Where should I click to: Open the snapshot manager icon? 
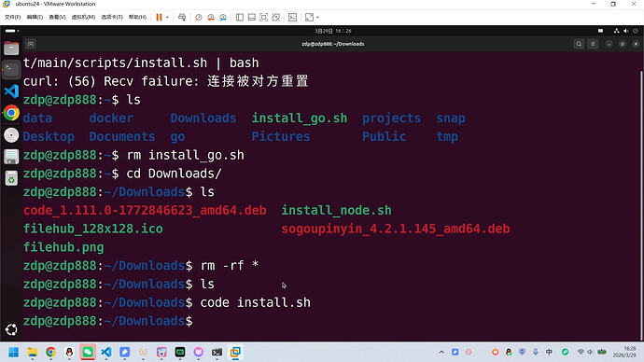click(223, 17)
